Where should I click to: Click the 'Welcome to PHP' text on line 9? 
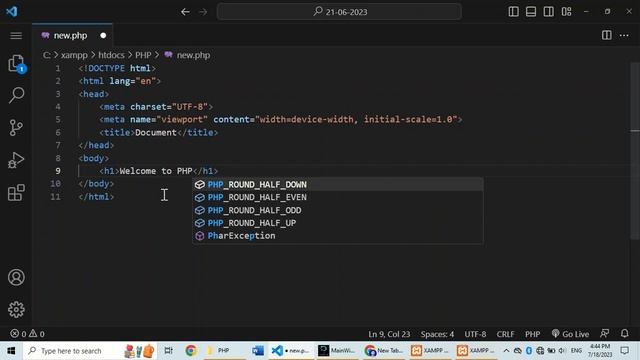[x=156, y=171]
